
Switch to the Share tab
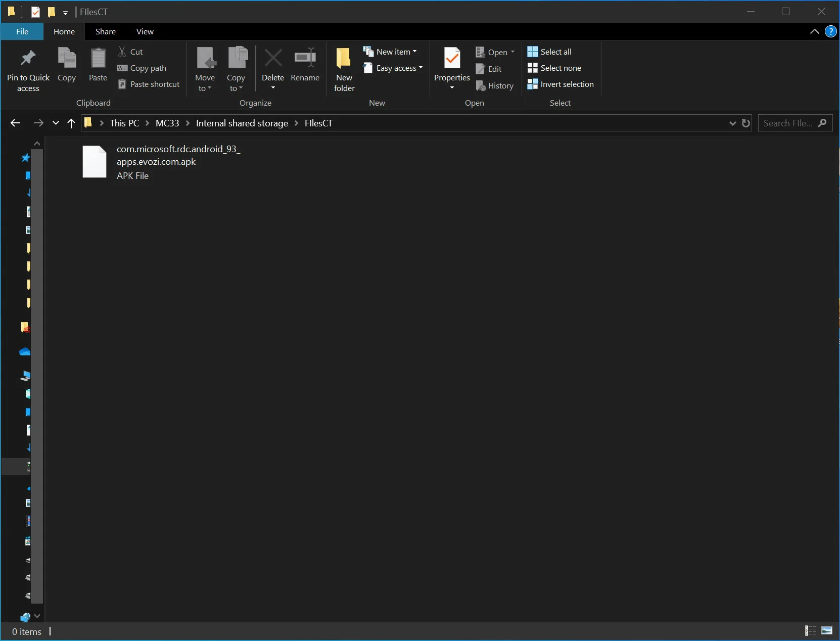tap(105, 31)
